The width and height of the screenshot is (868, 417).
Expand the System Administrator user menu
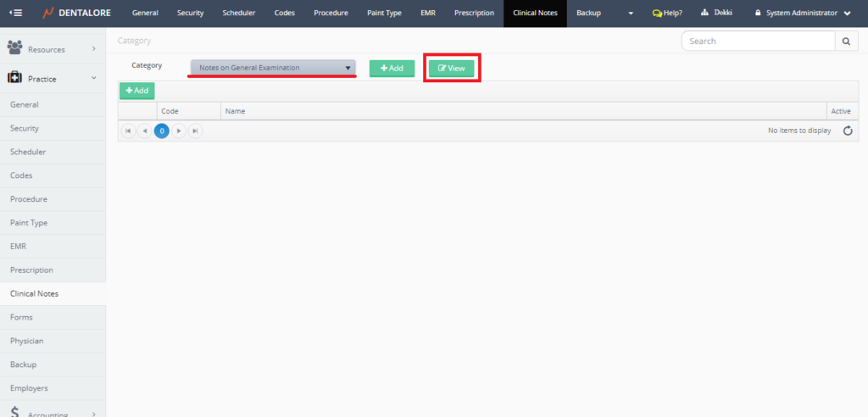(803, 13)
